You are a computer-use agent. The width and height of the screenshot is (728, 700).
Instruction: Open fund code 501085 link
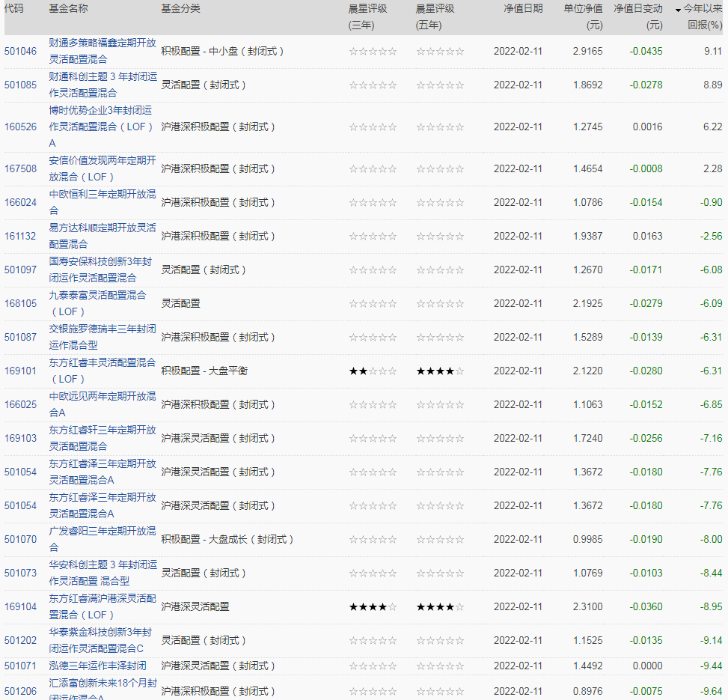[20, 85]
